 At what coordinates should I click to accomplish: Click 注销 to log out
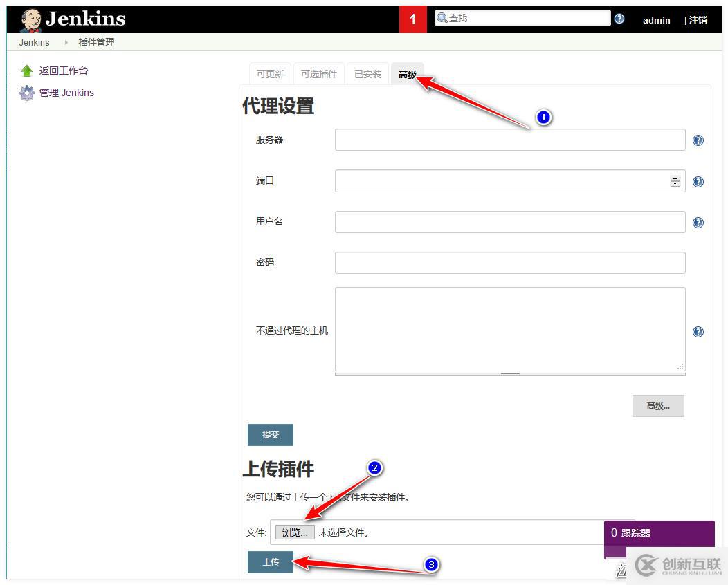click(698, 20)
